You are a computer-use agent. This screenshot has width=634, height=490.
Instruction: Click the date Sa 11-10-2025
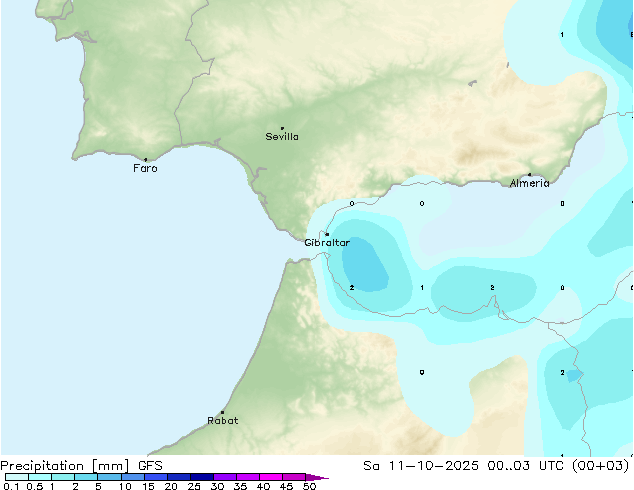click(x=421, y=466)
